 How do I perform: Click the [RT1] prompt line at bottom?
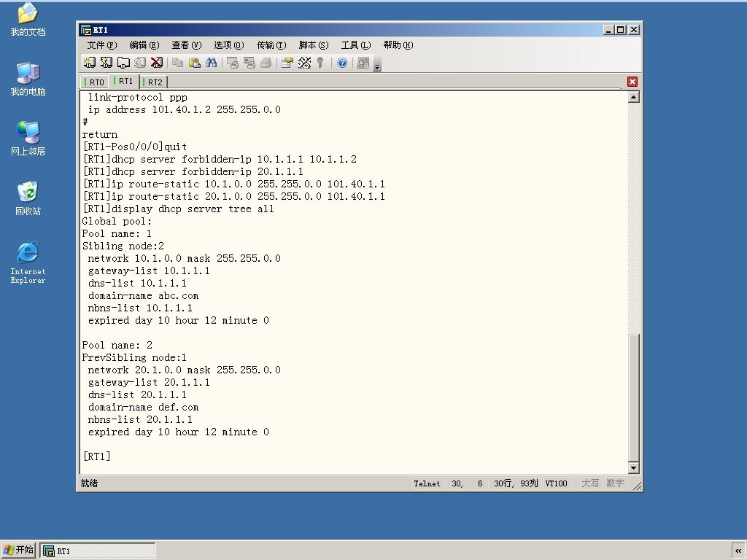click(96, 456)
